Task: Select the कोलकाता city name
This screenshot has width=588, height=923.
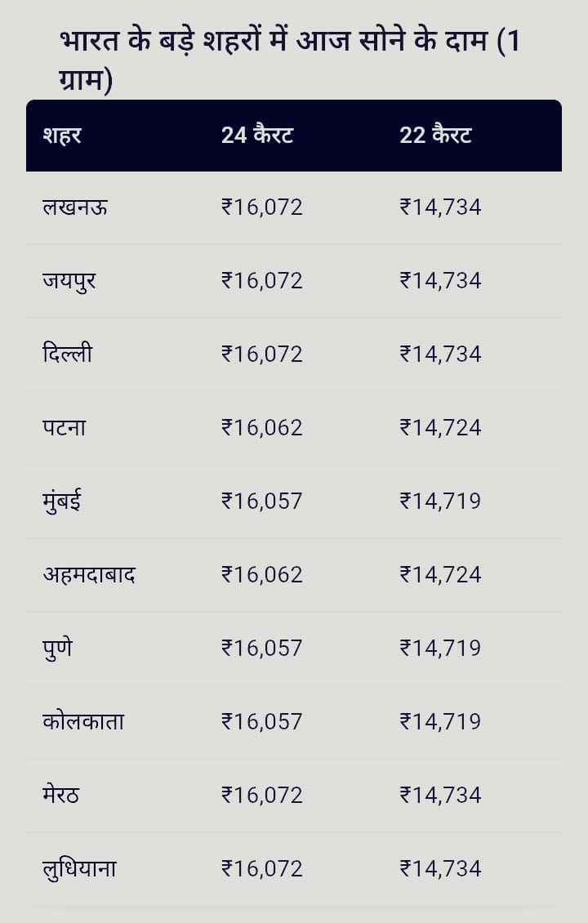Action: click(83, 721)
